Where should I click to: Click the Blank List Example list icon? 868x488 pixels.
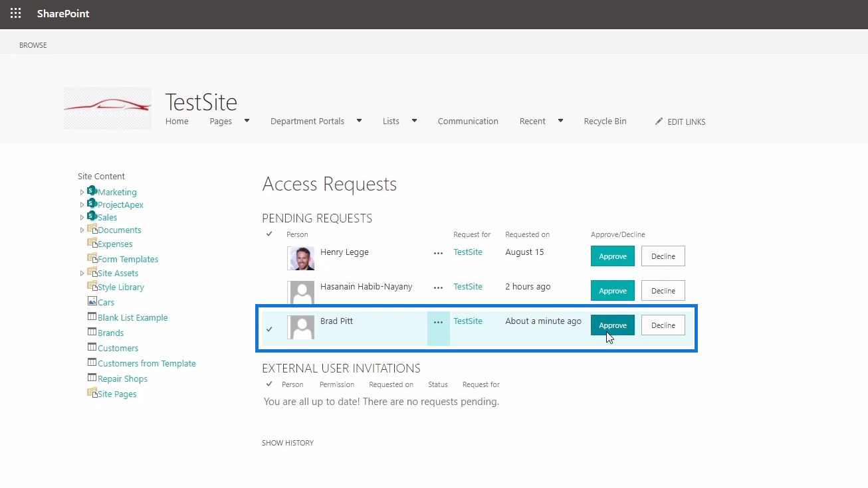point(92,317)
